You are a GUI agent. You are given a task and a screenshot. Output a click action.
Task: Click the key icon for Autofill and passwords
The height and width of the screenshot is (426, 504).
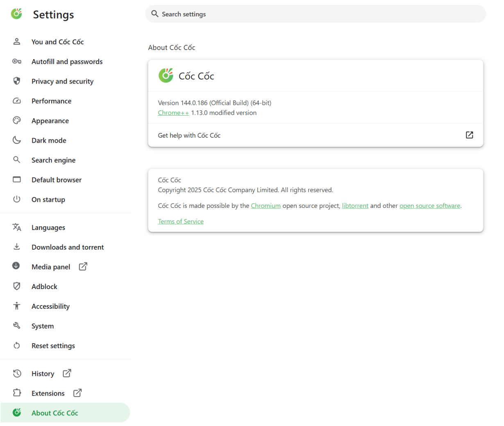(x=17, y=62)
